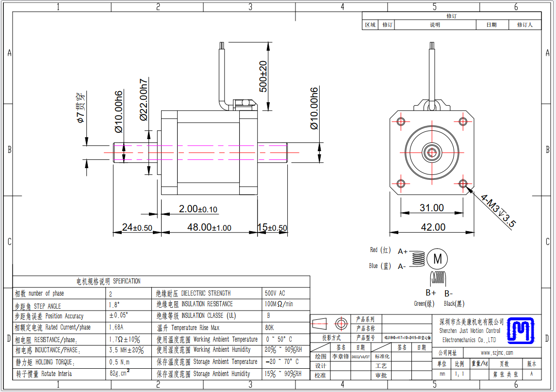Click the A-phase coil symbol beside A+
This screenshot has width=556, height=392.
[418, 259]
